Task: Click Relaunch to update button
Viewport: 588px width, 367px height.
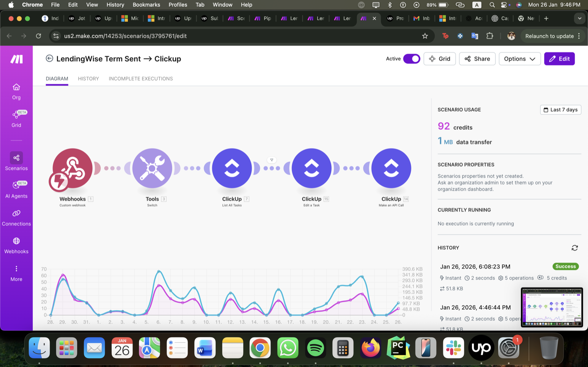Action: (549, 36)
